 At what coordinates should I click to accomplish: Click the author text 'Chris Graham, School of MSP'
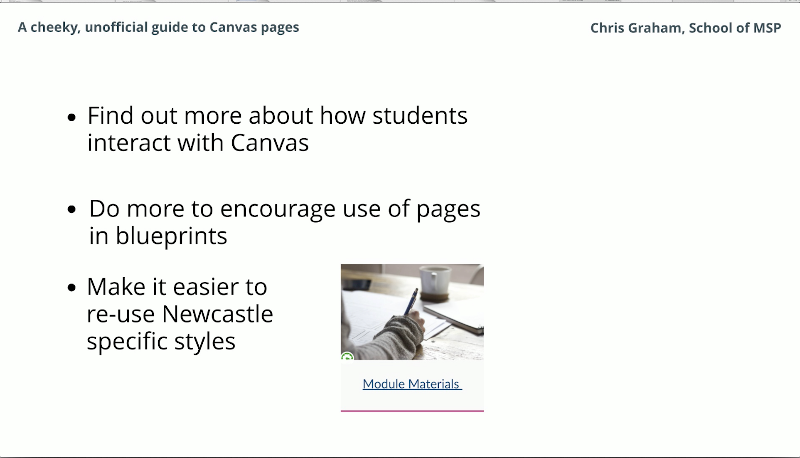685,28
